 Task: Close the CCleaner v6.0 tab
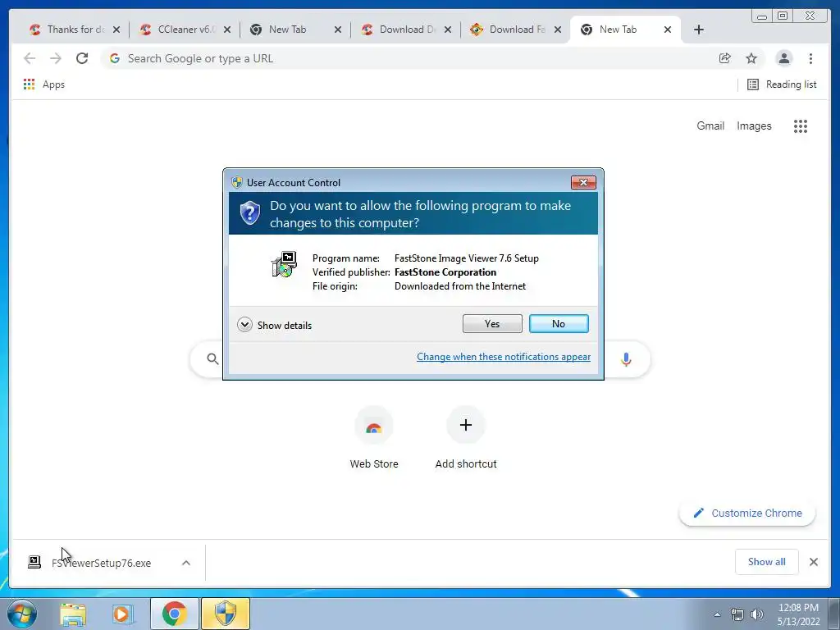coord(227,30)
